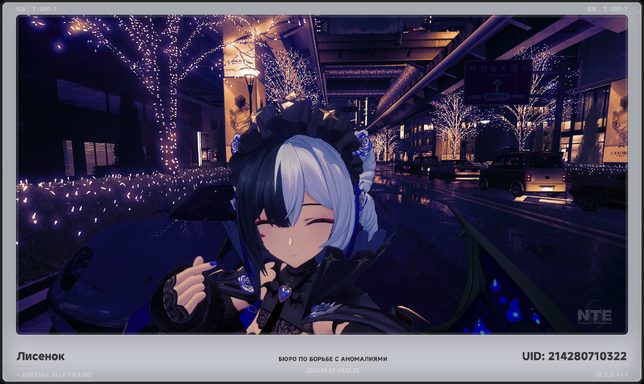Click the UID 214280710322 text
This screenshot has width=644, height=384.
[574, 356]
